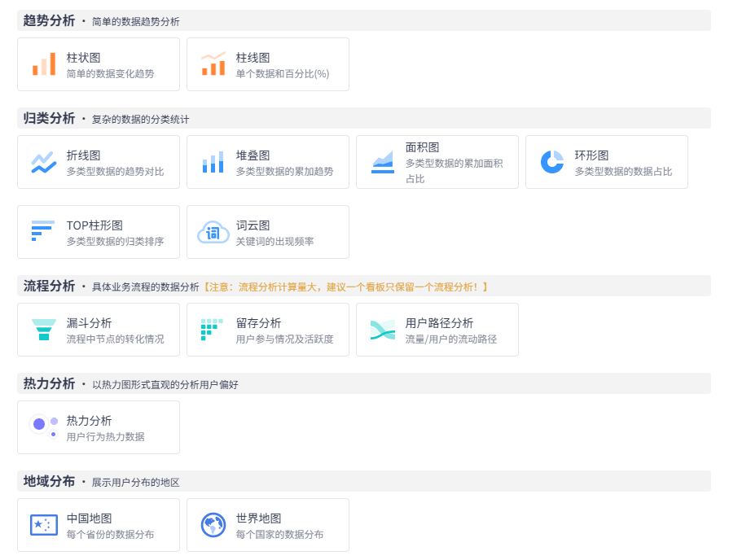Viewport: 729px width, 560px height.
Task: Select the 漏斗分析 funnel analysis icon
Action: point(43,330)
